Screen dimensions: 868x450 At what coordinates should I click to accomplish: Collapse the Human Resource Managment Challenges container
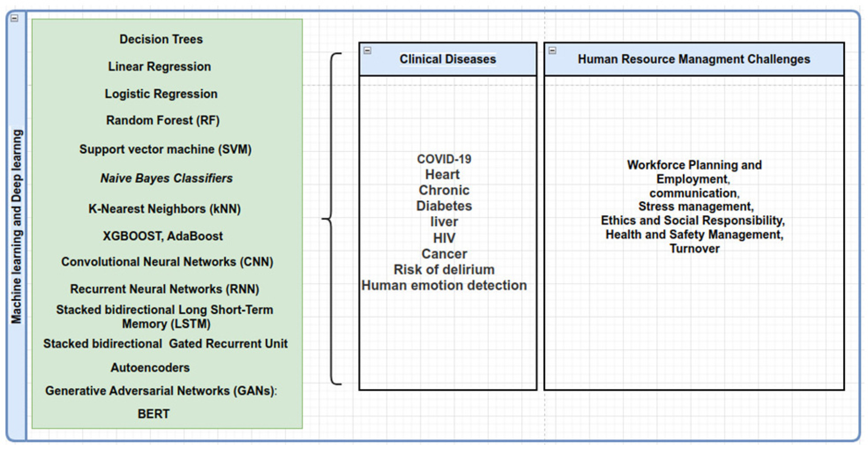pos(552,51)
